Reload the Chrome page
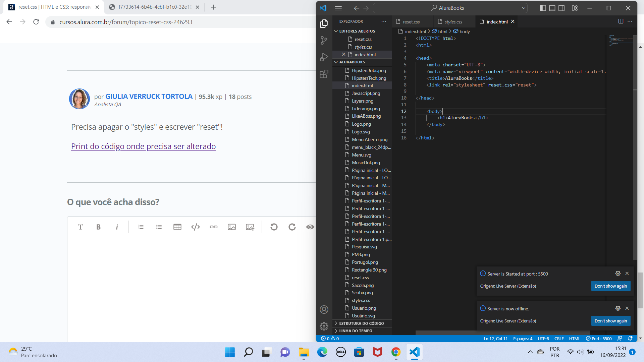Image resolution: width=644 pixels, height=362 pixels. pos(36,22)
